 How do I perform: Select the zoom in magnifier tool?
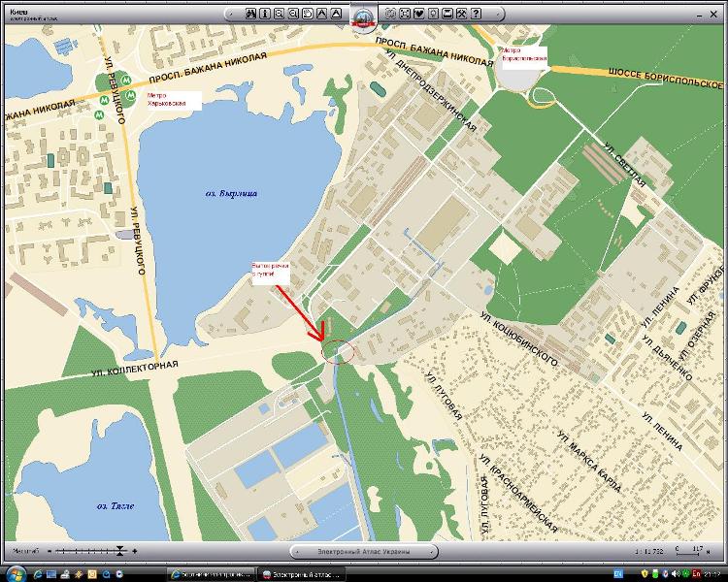click(279, 14)
